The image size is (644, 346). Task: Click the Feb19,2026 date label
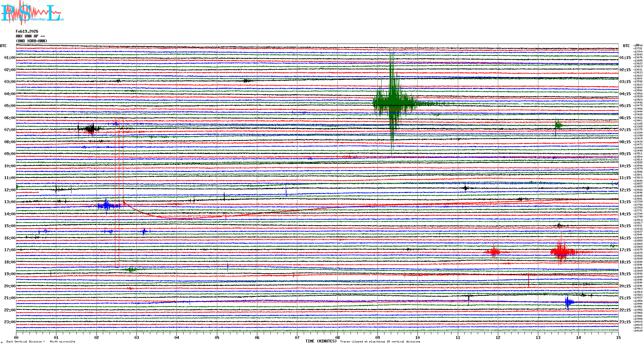coord(27,31)
